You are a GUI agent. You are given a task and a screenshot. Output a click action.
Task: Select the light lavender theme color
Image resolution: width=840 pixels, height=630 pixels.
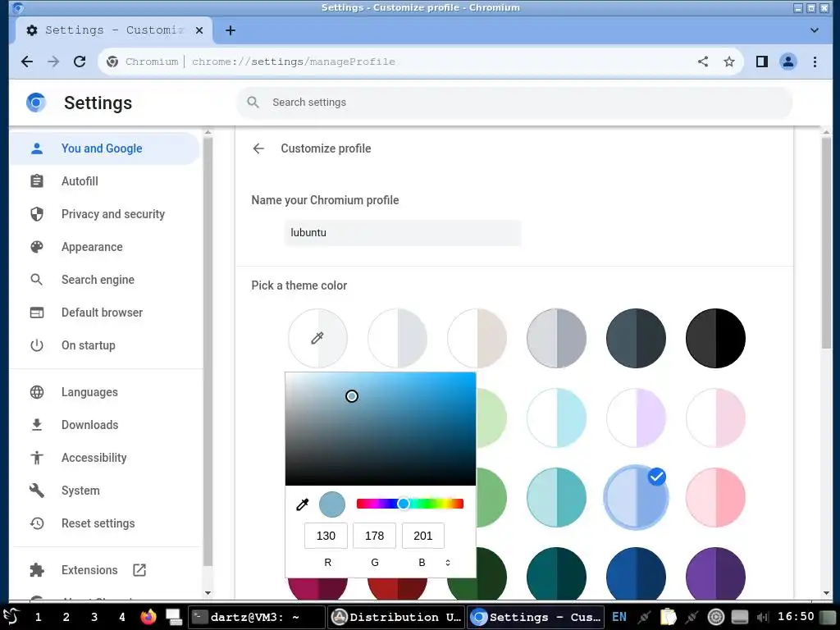[636, 418]
